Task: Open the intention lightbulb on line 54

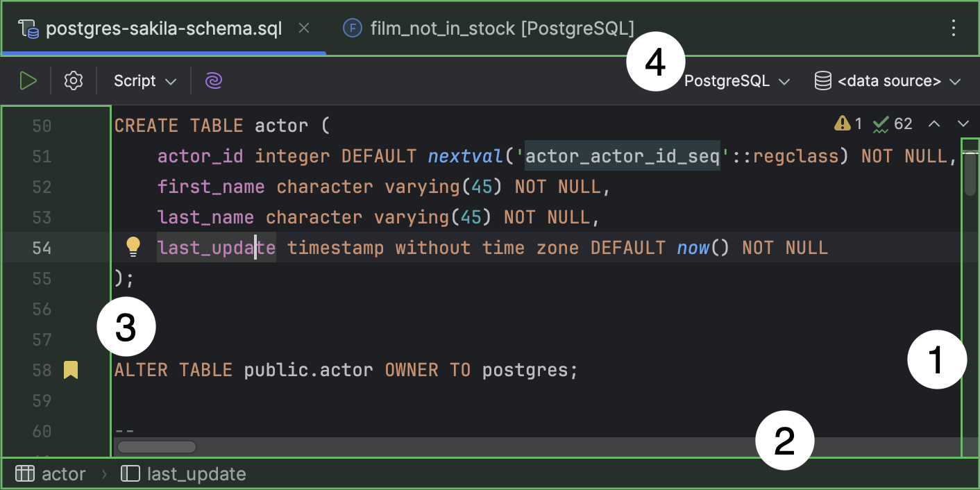Action: click(133, 246)
